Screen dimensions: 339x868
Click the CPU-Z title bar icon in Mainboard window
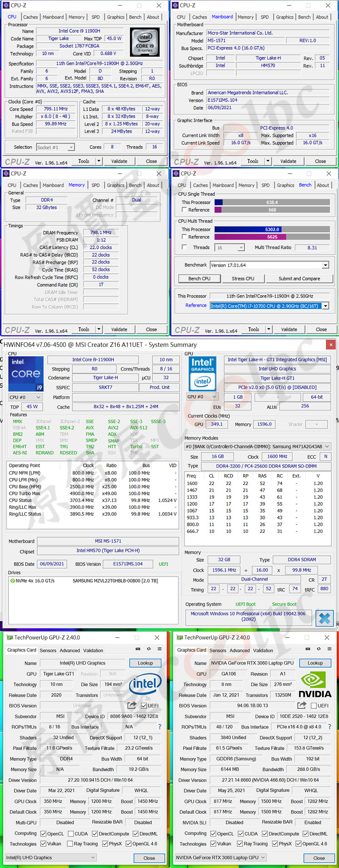[x=175, y=6]
